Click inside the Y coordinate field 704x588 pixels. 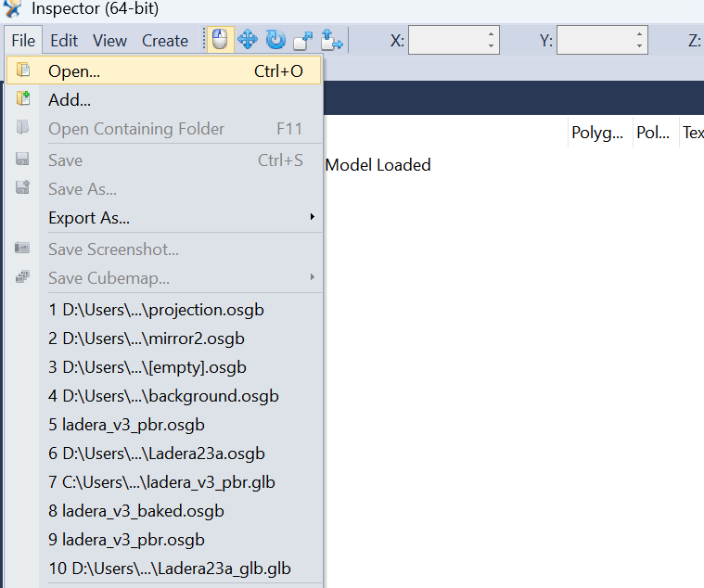595,41
